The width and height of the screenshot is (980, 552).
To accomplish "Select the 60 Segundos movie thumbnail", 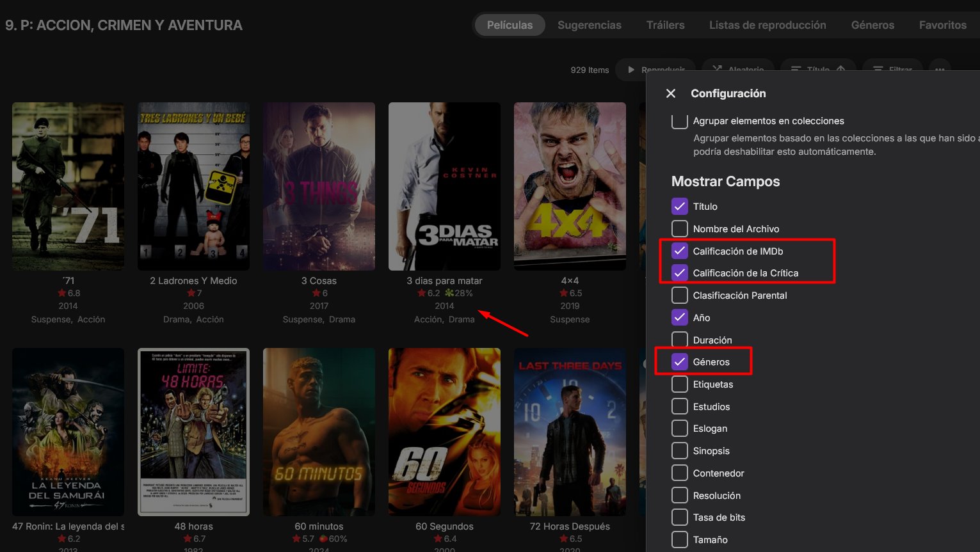I will click(444, 432).
